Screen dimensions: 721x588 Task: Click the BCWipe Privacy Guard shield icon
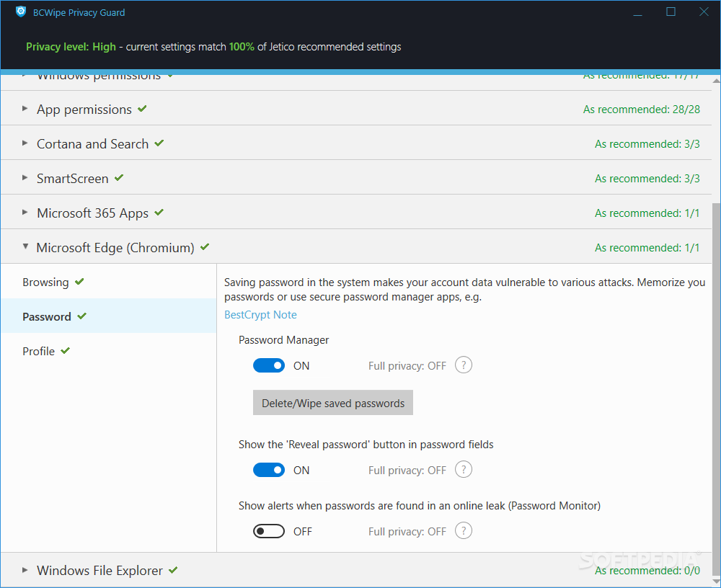coord(21,12)
